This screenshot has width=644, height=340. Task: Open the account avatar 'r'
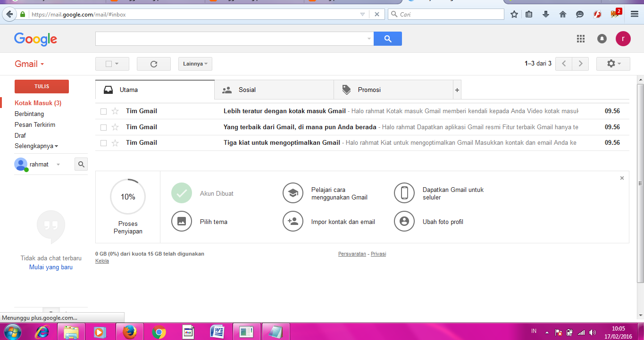pyautogui.click(x=623, y=39)
